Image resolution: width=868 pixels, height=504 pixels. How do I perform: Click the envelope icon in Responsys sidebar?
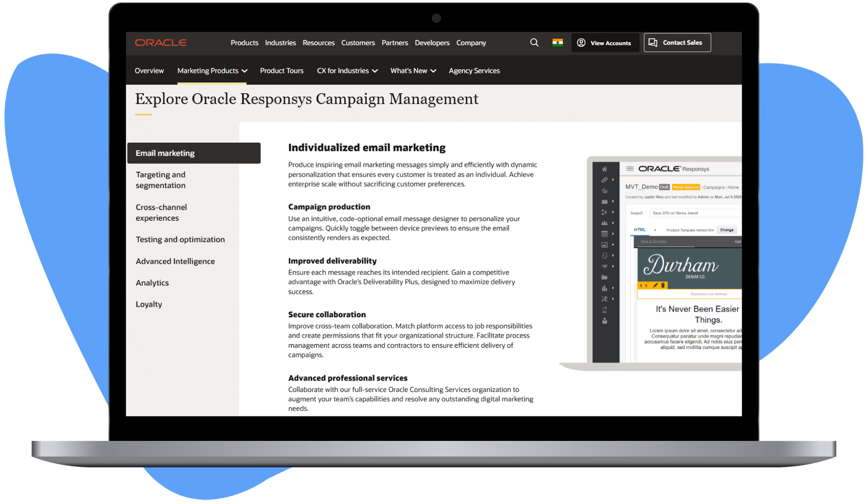coord(604,202)
